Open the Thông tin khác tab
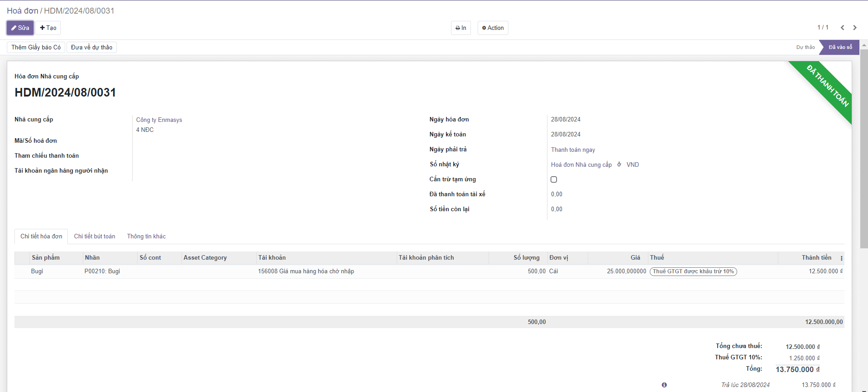This screenshot has height=392, width=868. coord(146,236)
